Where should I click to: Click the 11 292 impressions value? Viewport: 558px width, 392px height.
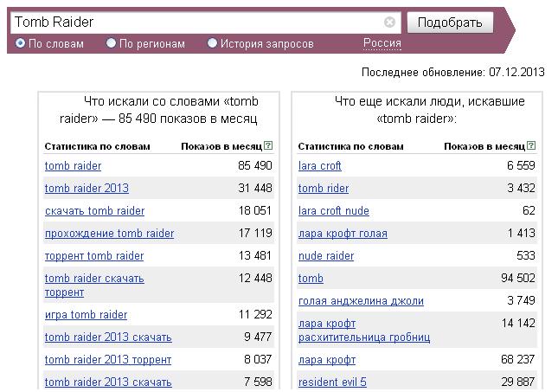tap(255, 314)
